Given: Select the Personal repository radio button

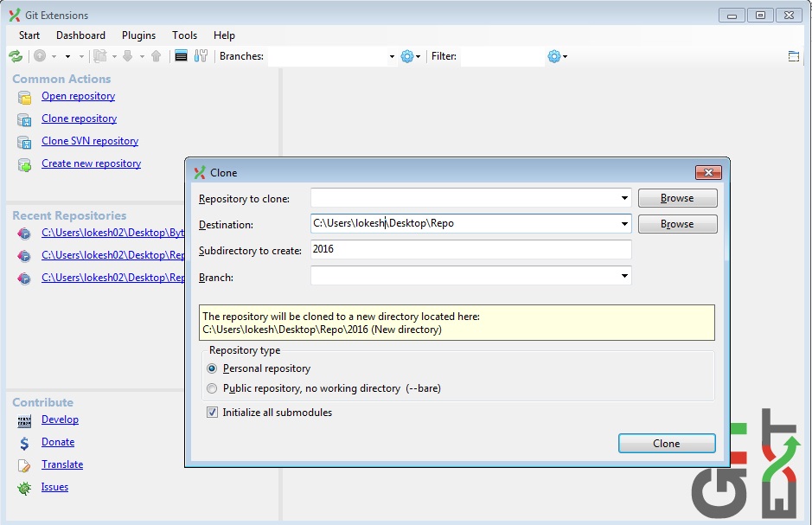Looking at the screenshot, I should point(212,368).
